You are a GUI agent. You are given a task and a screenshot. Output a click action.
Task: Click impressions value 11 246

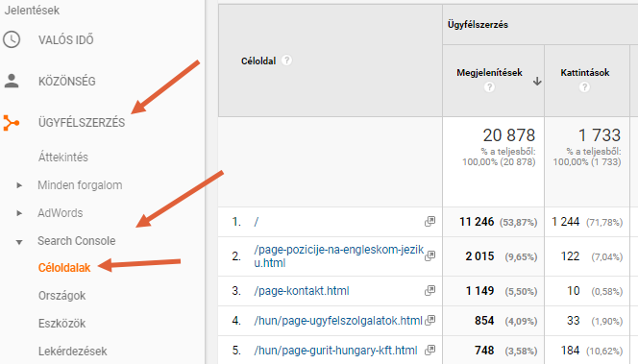477,222
